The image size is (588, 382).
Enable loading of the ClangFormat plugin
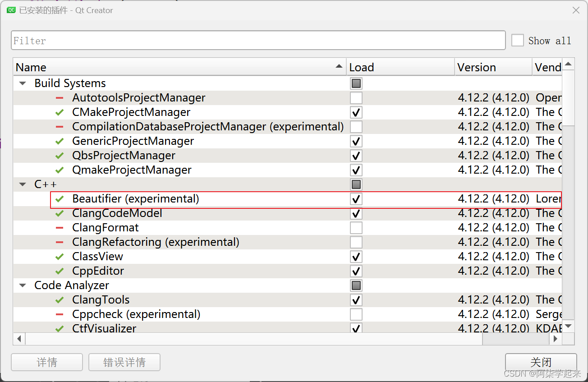point(356,228)
